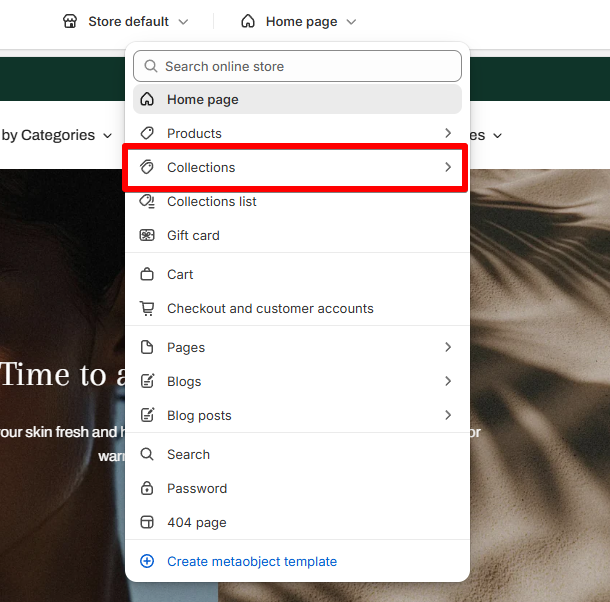This screenshot has height=602, width=610.
Task: Open the Store default dropdown
Action: 126,21
